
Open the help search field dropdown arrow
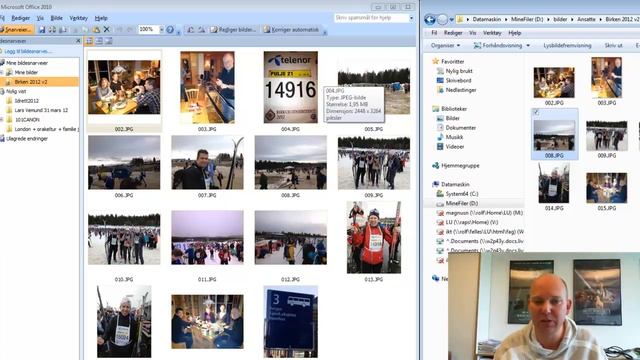411,18
